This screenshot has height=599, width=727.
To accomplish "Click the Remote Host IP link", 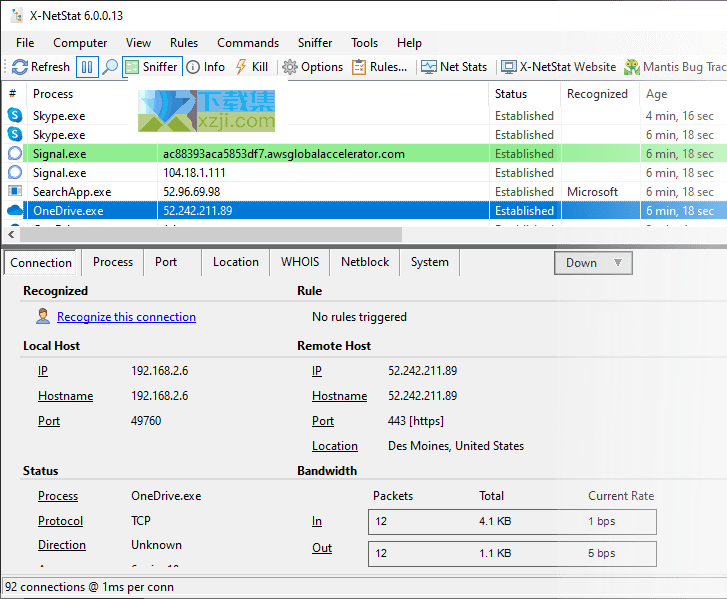I will (317, 371).
